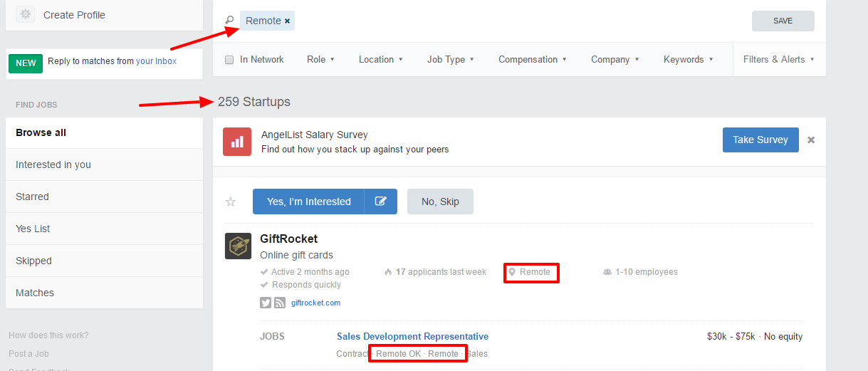The width and height of the screenshot is (868, 371).
Task: Open GiftRocket company logo
Action: [x=238, y=246]
